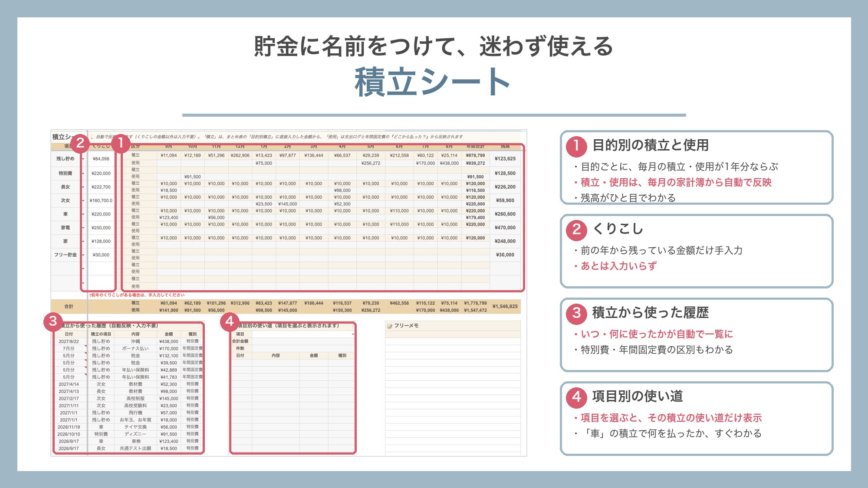This screenshot has height=488, width=868.
Task: Click the 8月 使用 cell ¥438,000 for 残し貯め
Action: pyautogui.click(x=449, y=163)
